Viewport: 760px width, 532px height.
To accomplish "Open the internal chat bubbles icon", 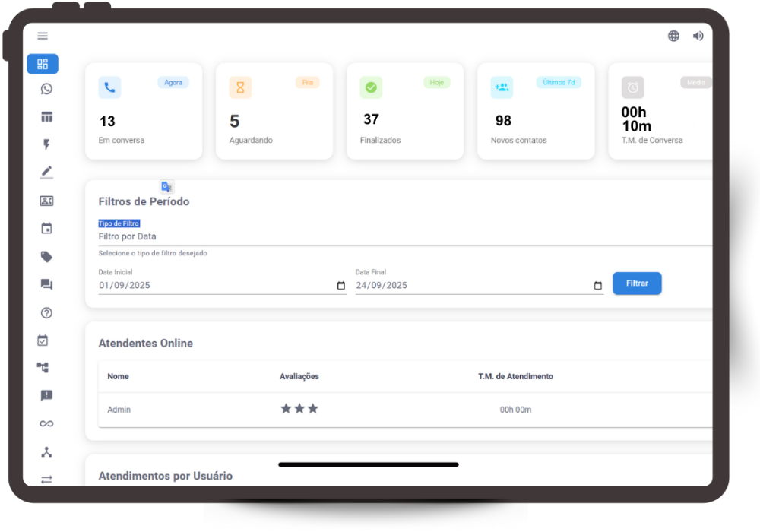I will tap(46, 284).
